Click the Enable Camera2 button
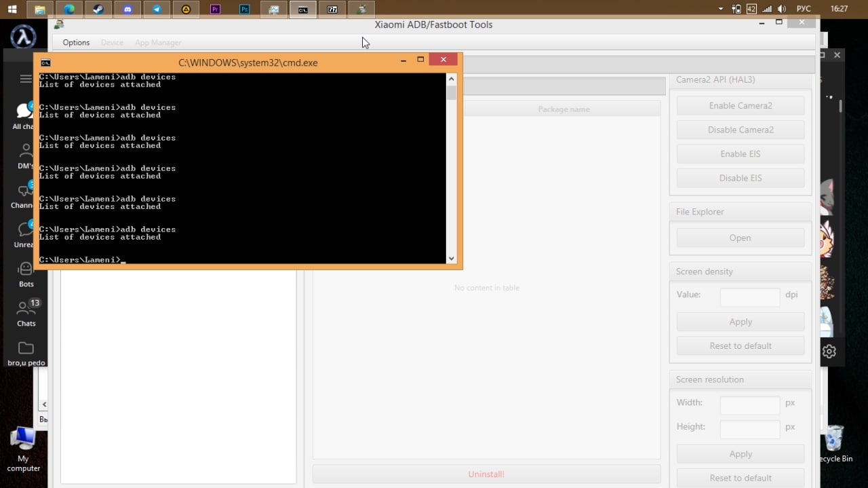Screen dimensions: 868x488 [x=741, y=105]
